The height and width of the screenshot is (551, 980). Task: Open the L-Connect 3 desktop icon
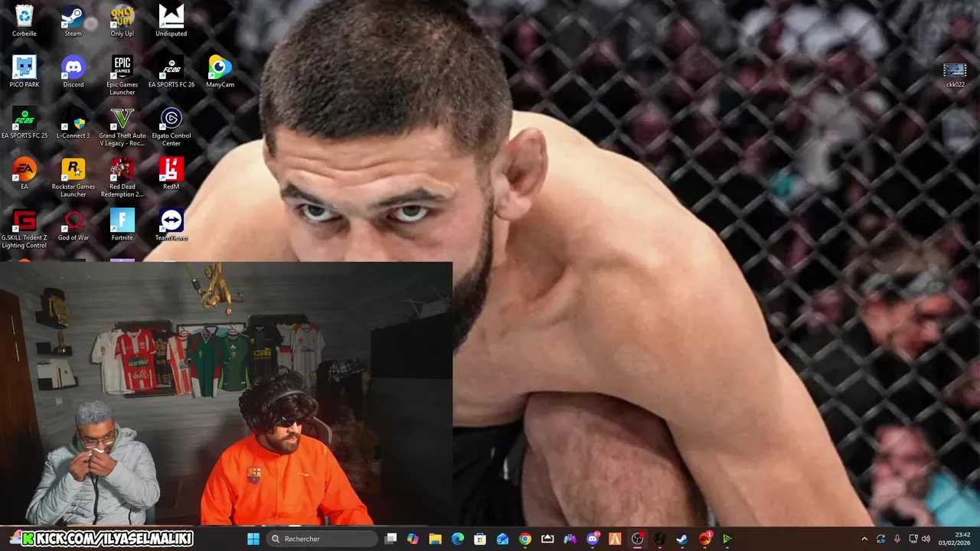73,123
